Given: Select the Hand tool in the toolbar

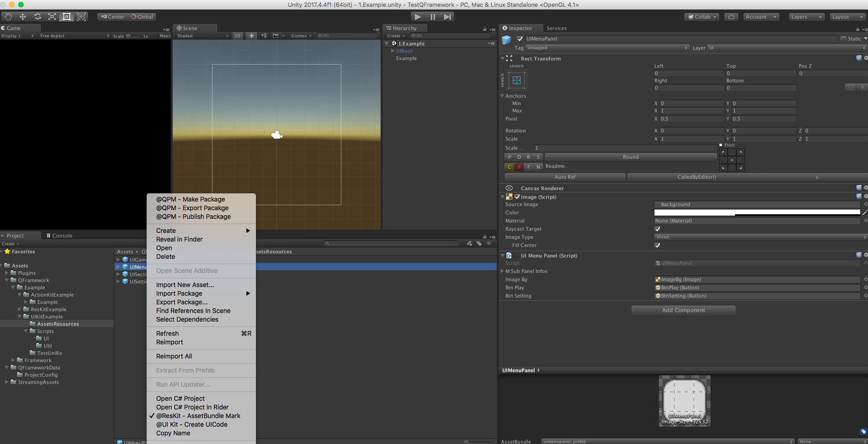Looking at the screenshot, I should [x=8, y=16].
